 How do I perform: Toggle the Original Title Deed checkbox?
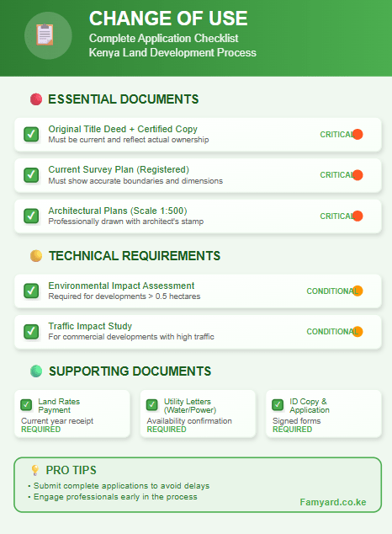31,134
